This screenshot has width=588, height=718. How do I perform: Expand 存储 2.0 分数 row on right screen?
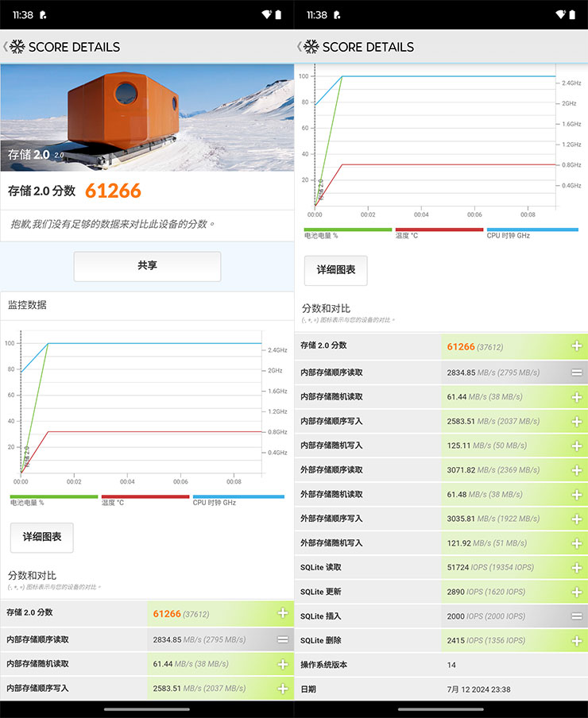577,346
